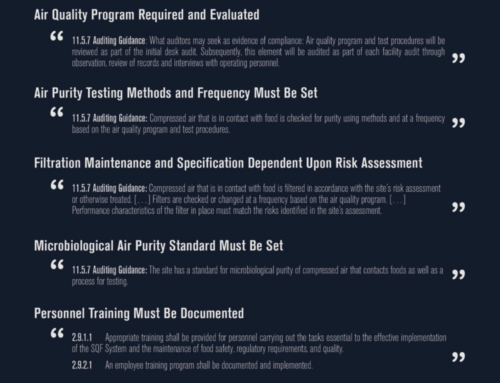
Task: Click the opening quote mark under Personnel Training heading
Action: [x=57, y=333]
